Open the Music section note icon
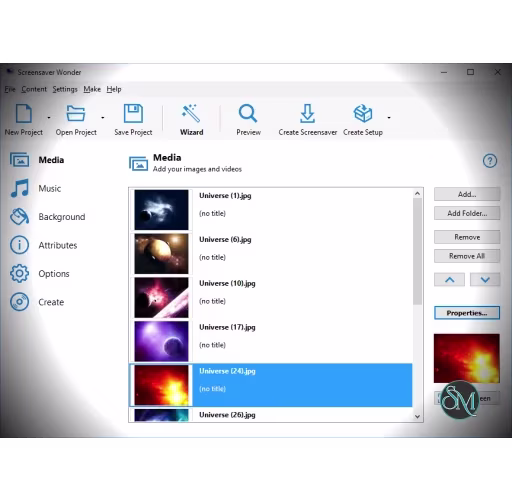The height and width of the screenshot is (500, 512). click(x=20, y=188)
